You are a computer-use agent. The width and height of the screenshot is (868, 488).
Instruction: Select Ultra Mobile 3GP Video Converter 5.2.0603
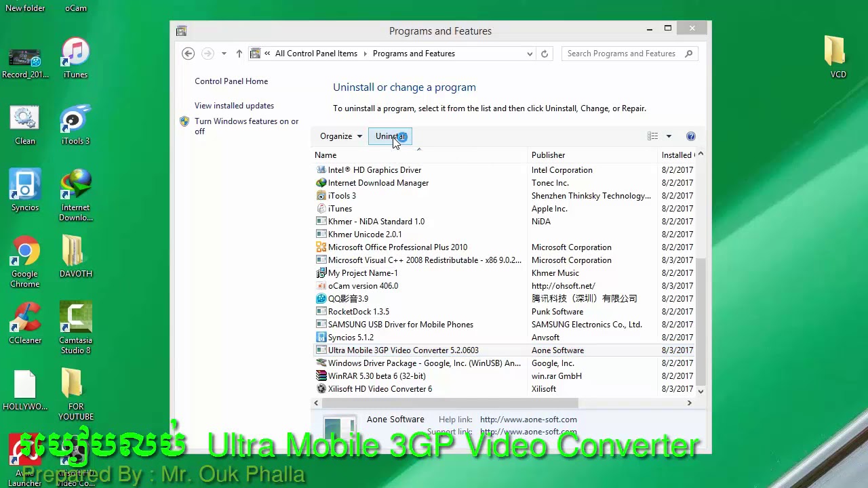tap(504, 350)
